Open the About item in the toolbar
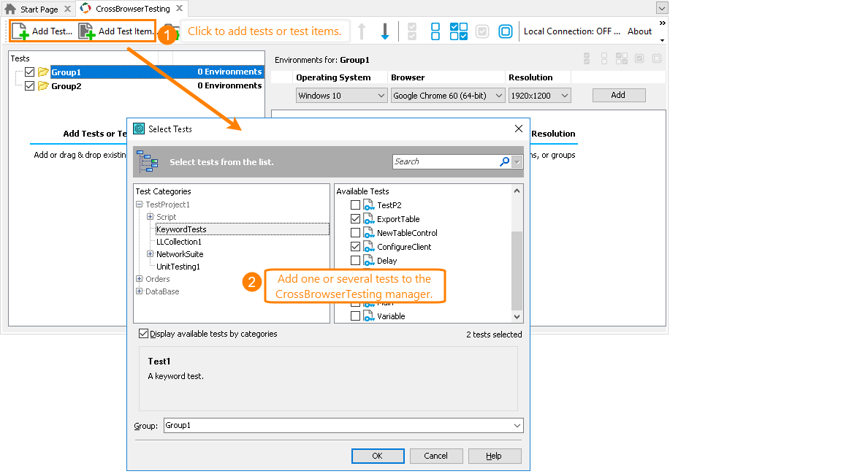 coord(639,31)
